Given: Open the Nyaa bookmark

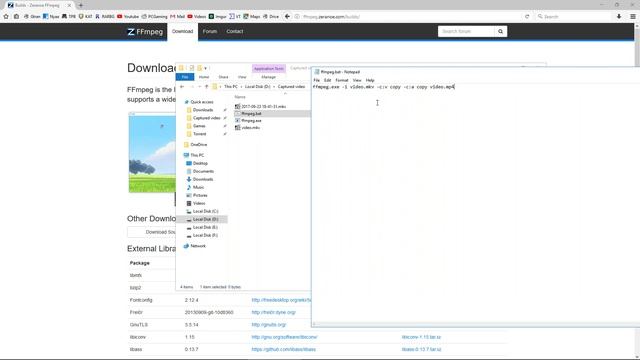Looking at the screenshot, I should coord(51,16).
